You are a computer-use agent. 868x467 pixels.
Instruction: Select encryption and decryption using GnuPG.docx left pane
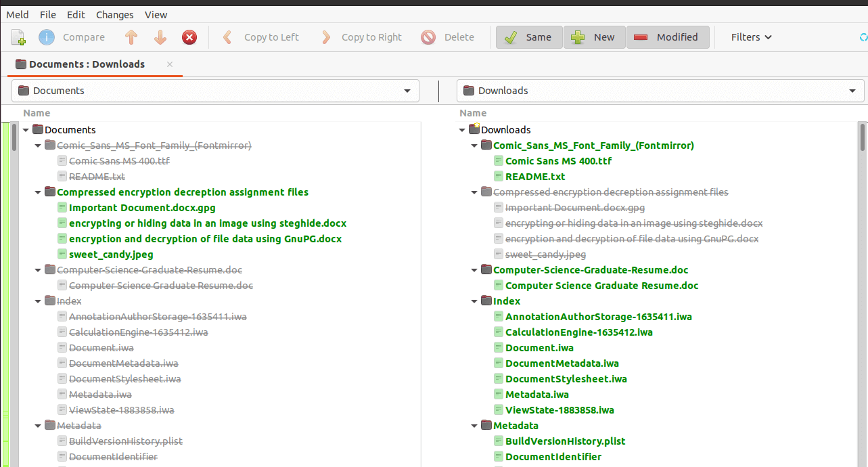tap(205, 239)
